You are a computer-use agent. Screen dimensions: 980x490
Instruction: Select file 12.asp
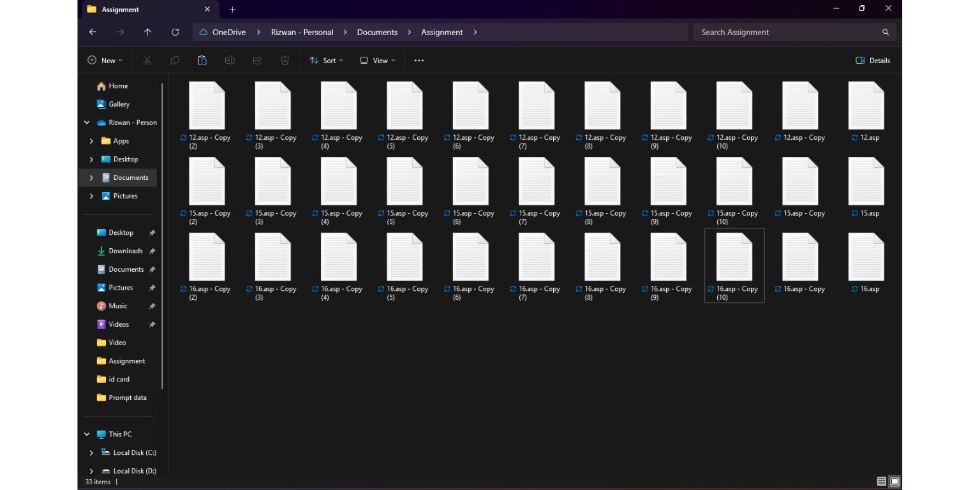[866, 112]
